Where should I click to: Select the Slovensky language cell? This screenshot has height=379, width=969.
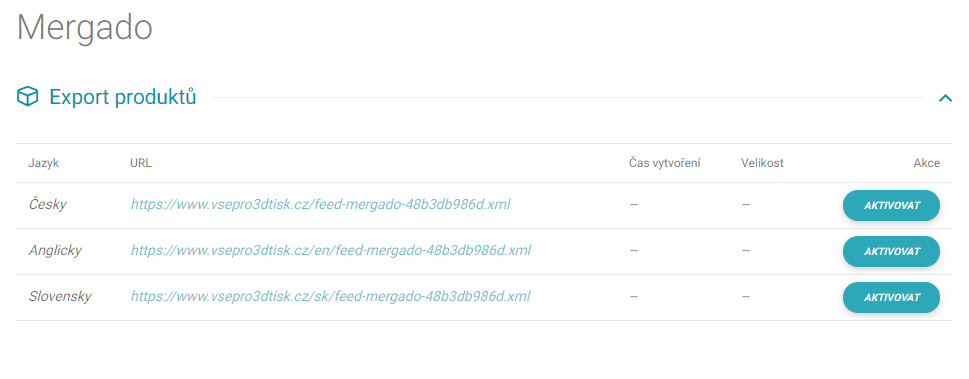60,296
